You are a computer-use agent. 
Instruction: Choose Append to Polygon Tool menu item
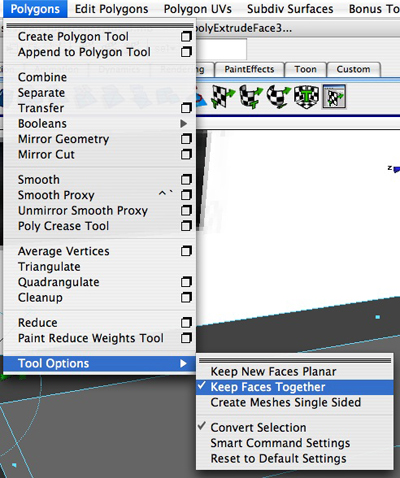click(84, 52)
